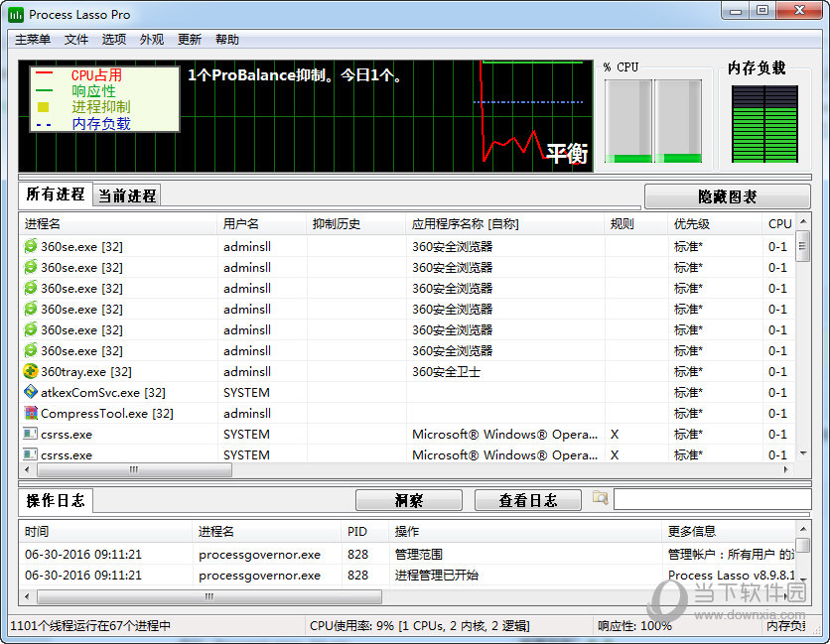The width and height of the screenshot is (830, 644).
Task: Open the 选项 menu
Action: point(115,39)
